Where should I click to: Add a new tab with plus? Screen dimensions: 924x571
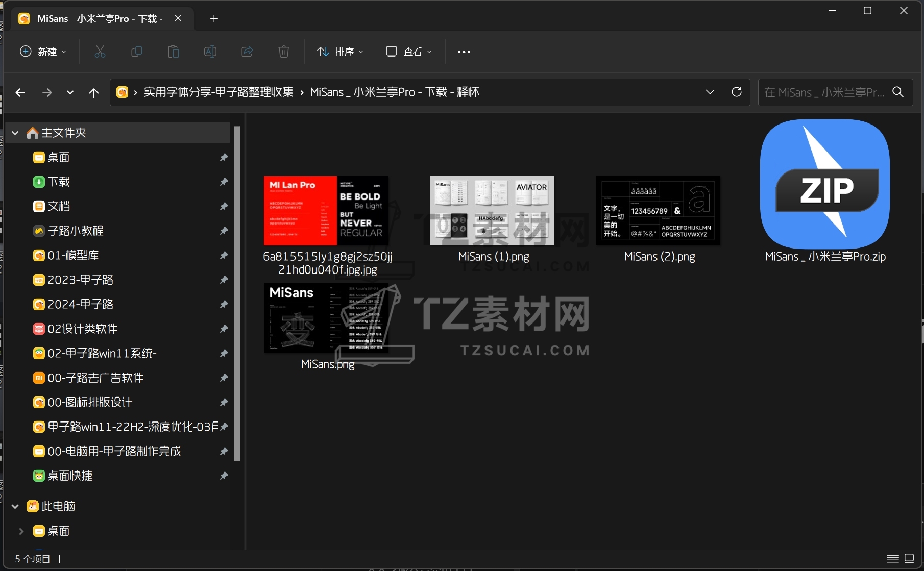tap(214, 19)
